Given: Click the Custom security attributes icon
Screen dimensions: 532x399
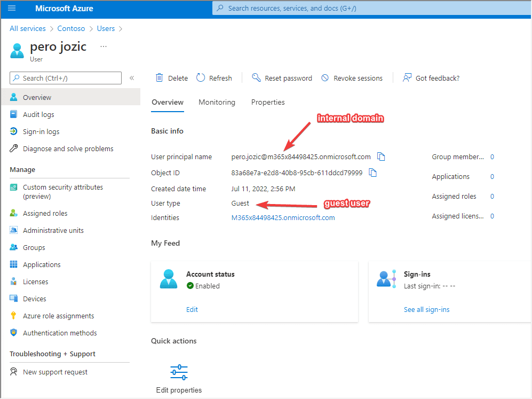Looking at the screenshot, I should click(x=13, y=187).
